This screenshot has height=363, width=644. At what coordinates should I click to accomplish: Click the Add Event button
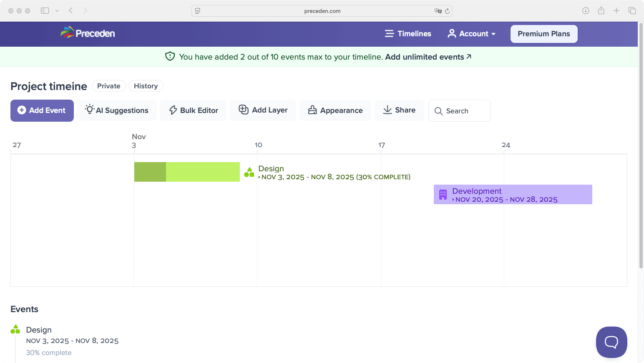(x=42, y=110)
